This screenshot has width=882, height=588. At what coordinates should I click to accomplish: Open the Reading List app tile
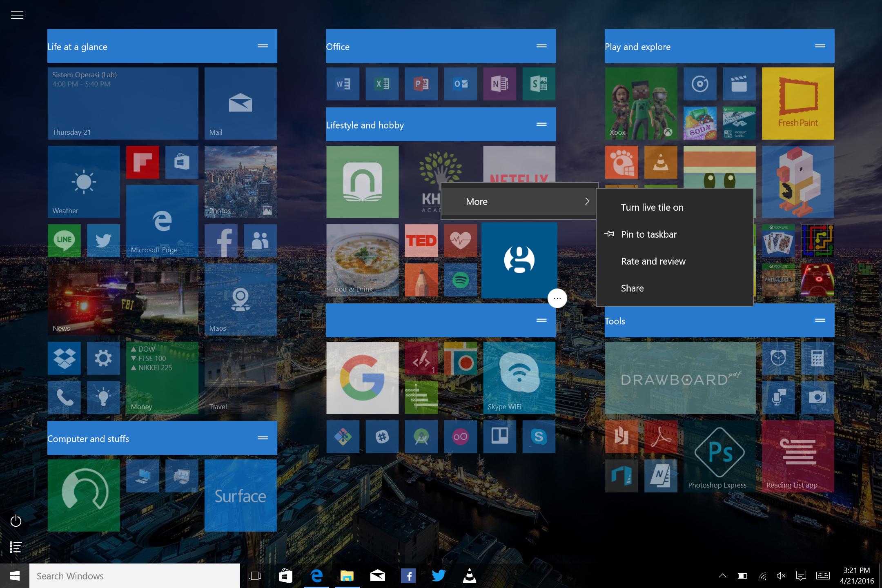click(x=797, y=456)
